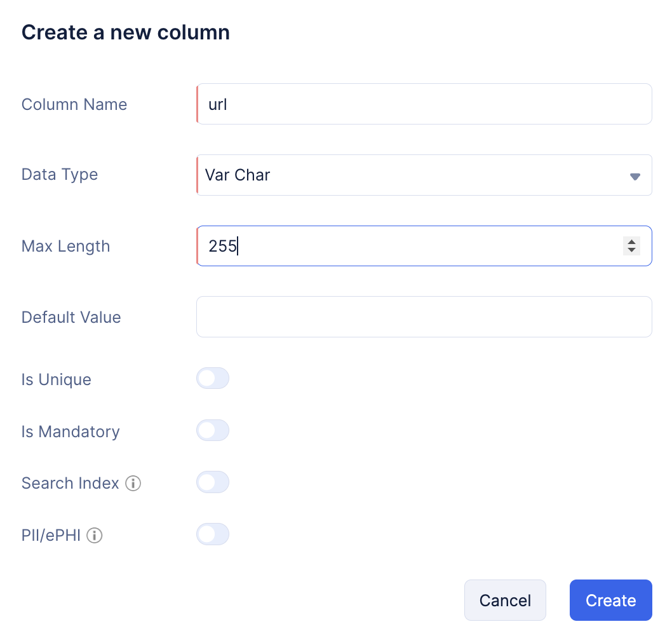Turn on the Search Index toggle
672x638 pixels.
click(x=213, y=482)
